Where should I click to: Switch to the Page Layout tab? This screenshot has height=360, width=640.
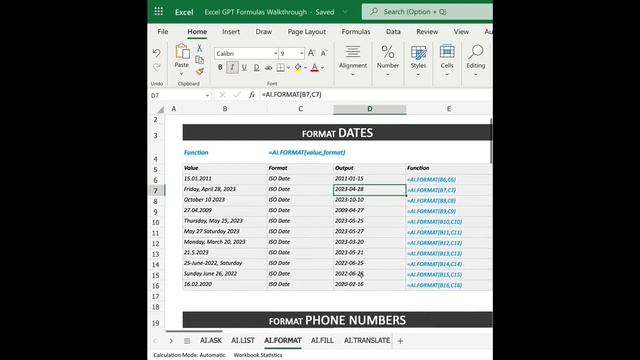[307, 32]
